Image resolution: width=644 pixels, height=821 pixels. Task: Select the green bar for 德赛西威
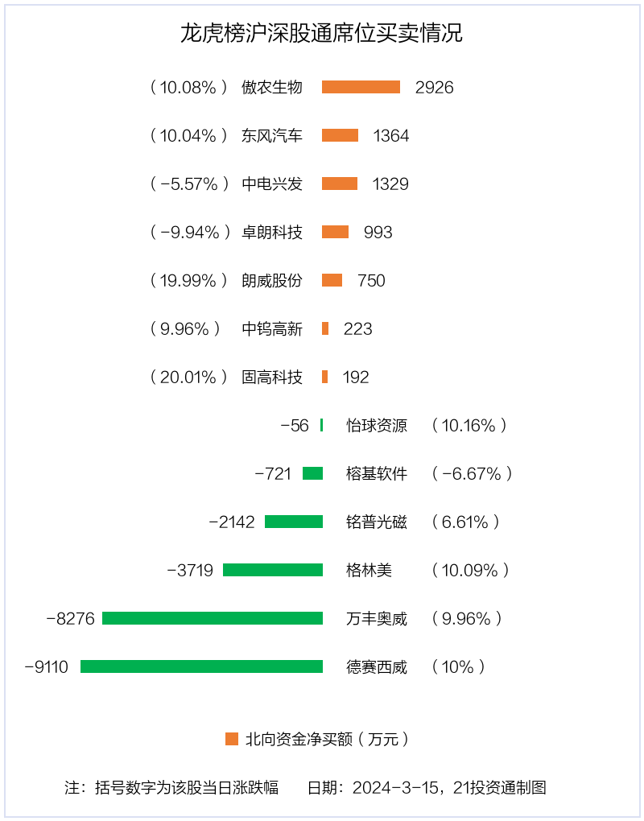coord(201,666)
